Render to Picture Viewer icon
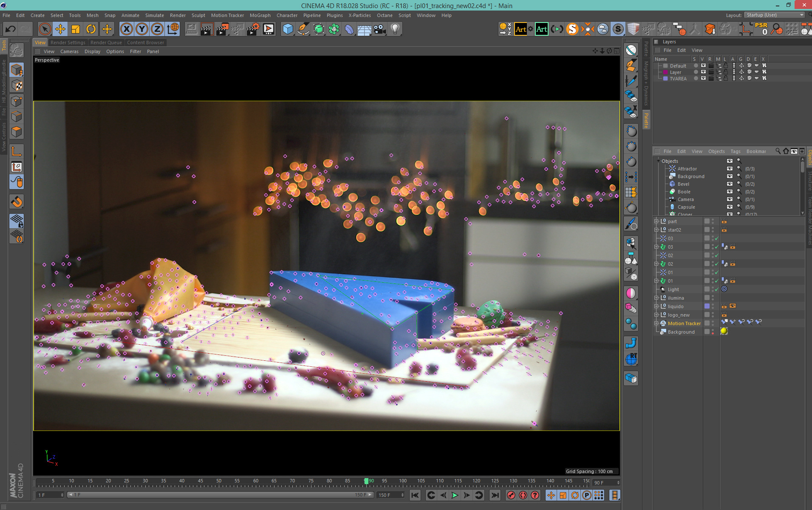Screen dimensions: 812x510 pos(222,29)
